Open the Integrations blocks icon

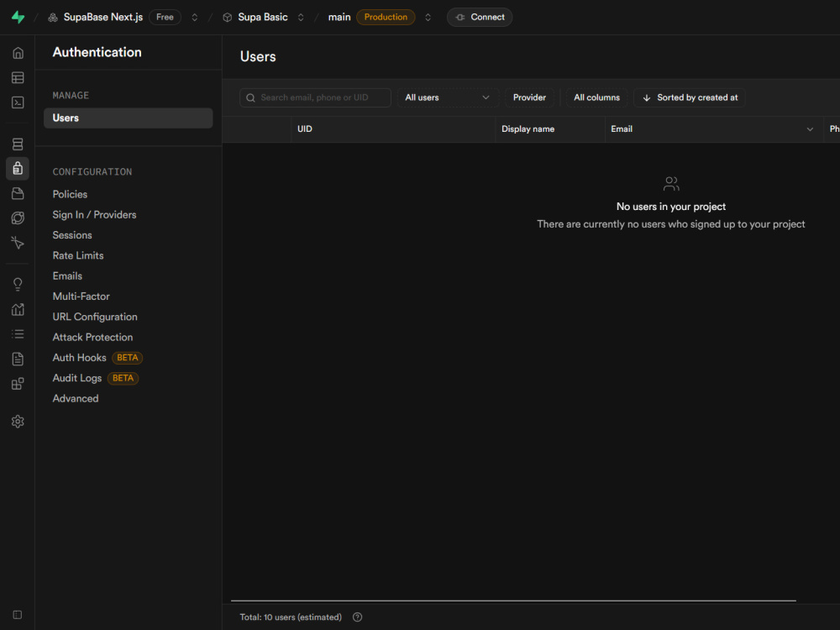18,384
